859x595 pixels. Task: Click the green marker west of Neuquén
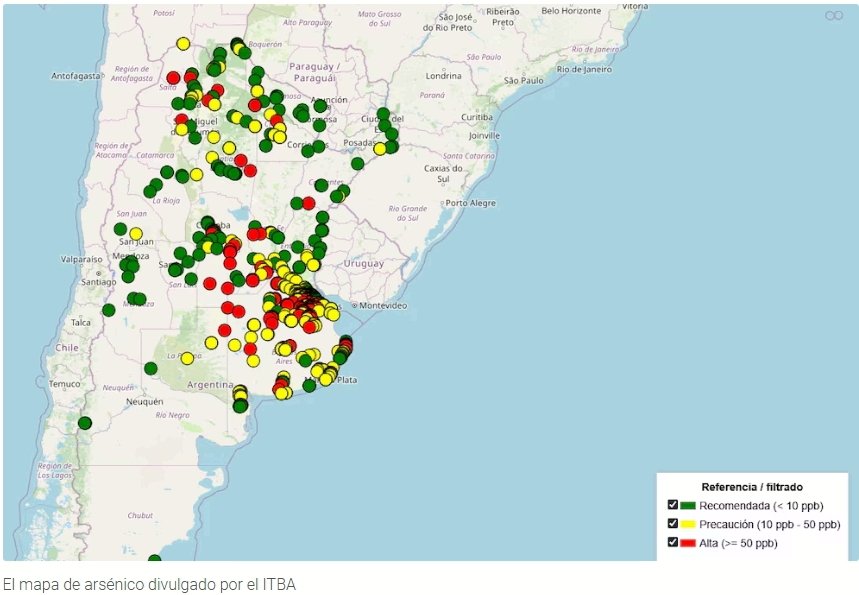tap(84, 423)
